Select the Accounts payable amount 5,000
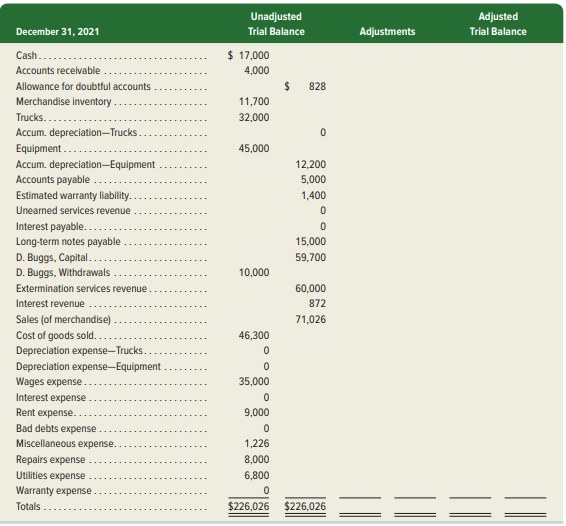Screen dimensions: 566x526 click(x=313, y=179)
